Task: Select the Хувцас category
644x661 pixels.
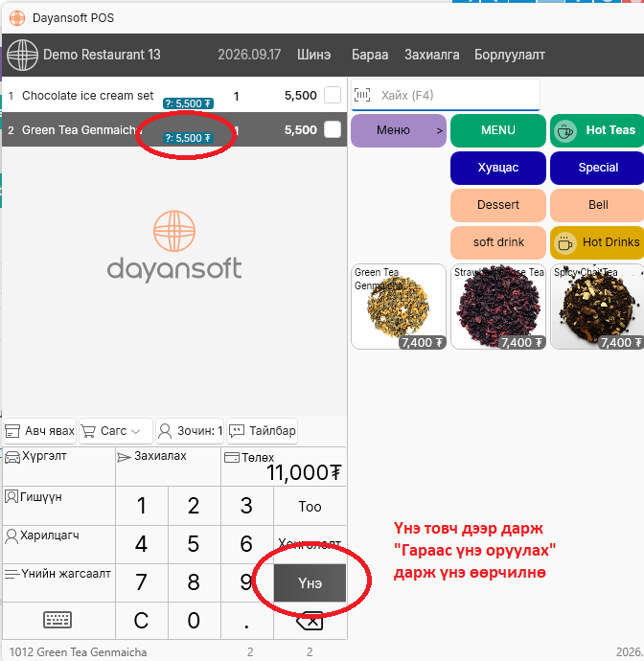Action: coord(498,168)
